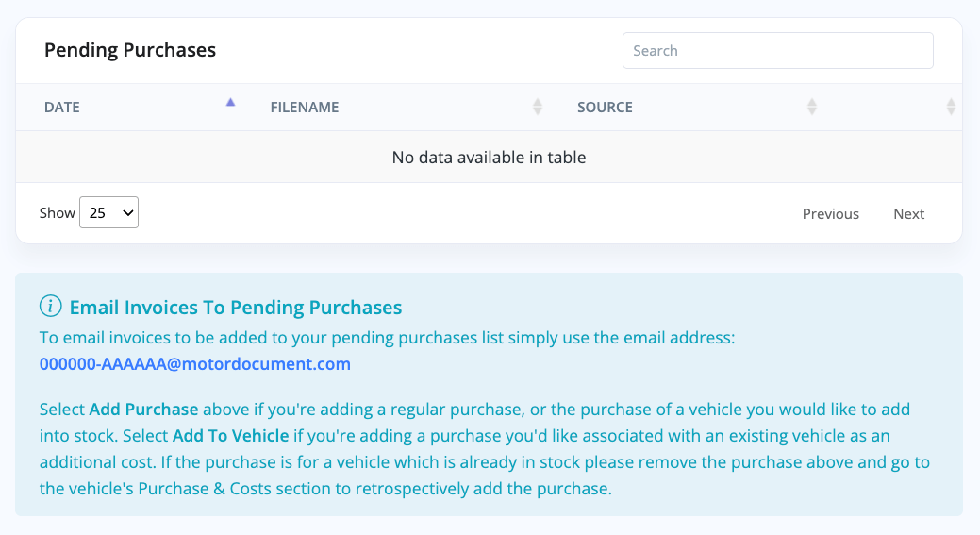This screenshot has height=535, width=980.
Task: Click the bold Add To Vehicle text
Action: 231,436
